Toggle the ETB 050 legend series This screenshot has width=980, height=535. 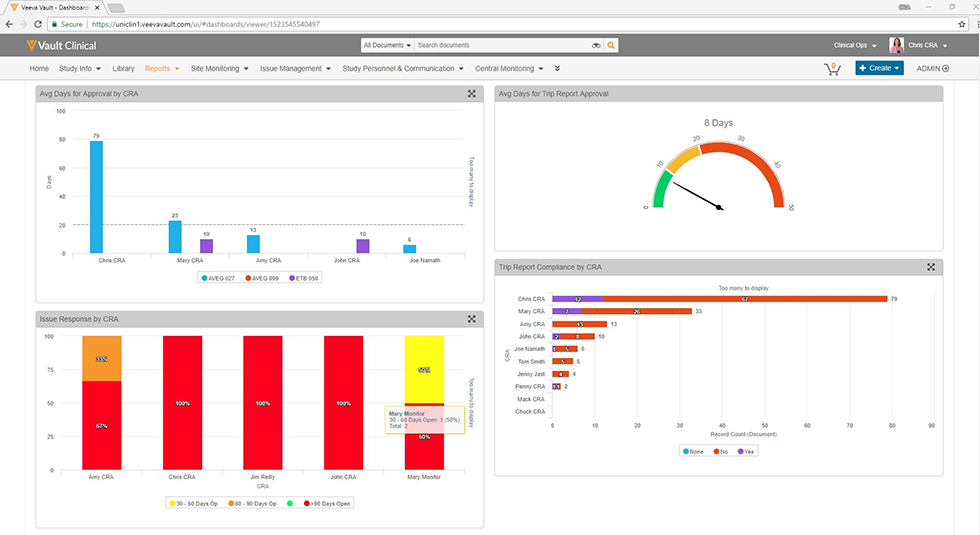tap(303, 278)
